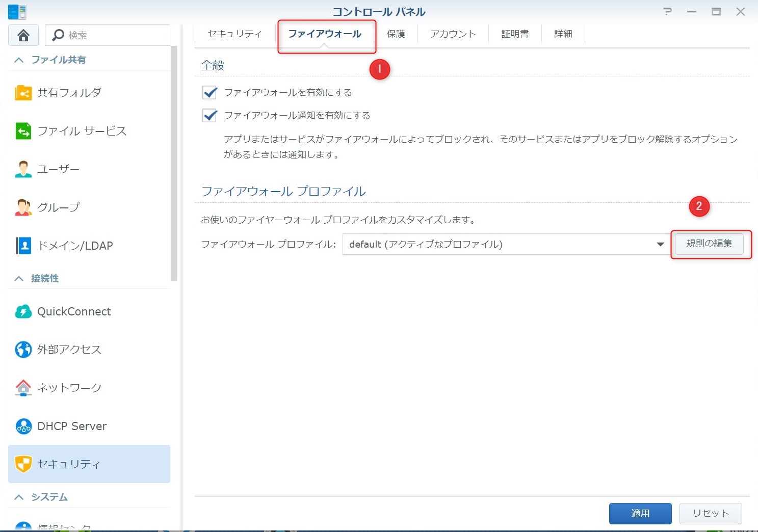Switch to the 証明書 tab
The image size is (758, 532).
click(x=514, y=34)
